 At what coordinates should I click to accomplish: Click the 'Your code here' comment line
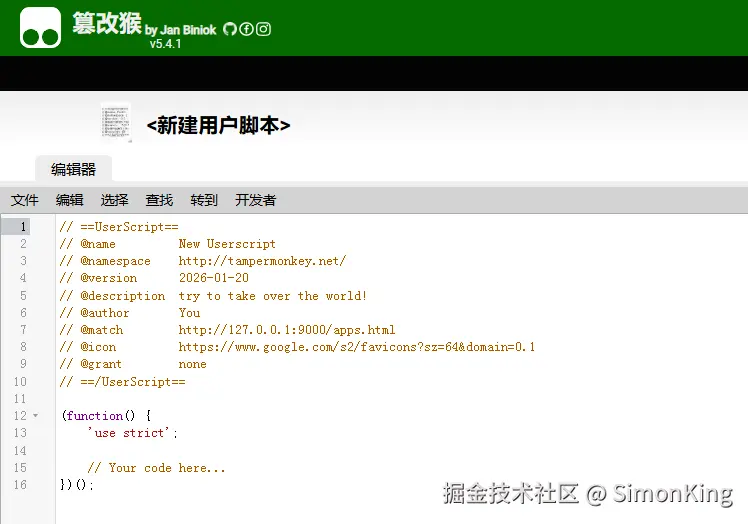[156, 468]
